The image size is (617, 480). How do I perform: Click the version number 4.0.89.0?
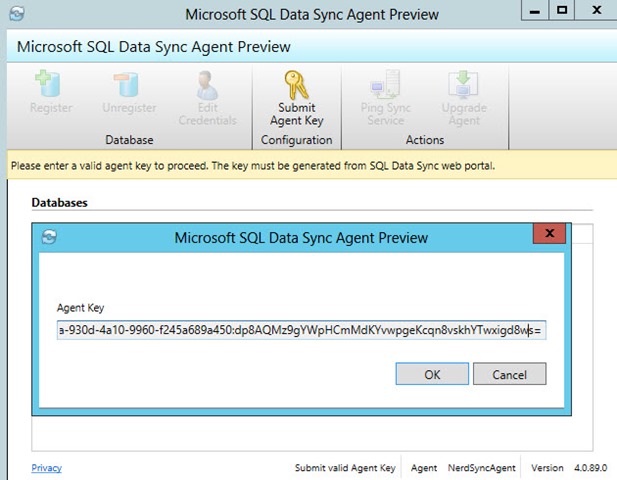click(591, 468)
